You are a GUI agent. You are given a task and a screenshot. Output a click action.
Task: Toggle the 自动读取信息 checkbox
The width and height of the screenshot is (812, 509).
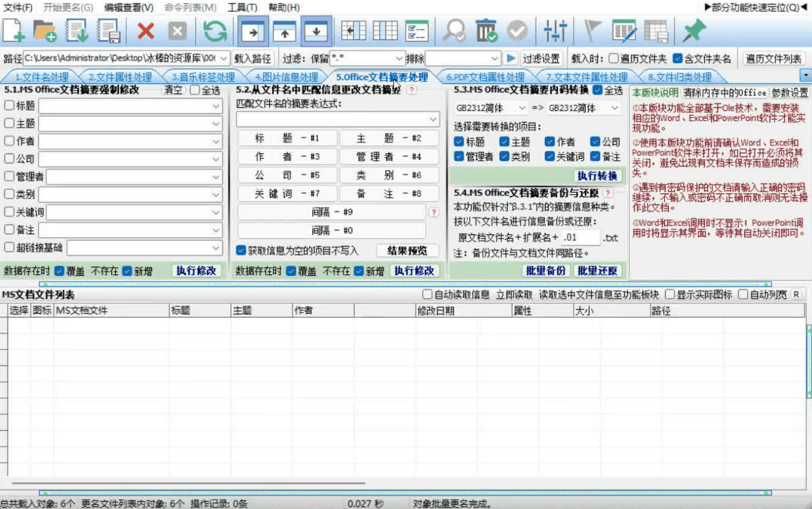[x=427, y=294]
